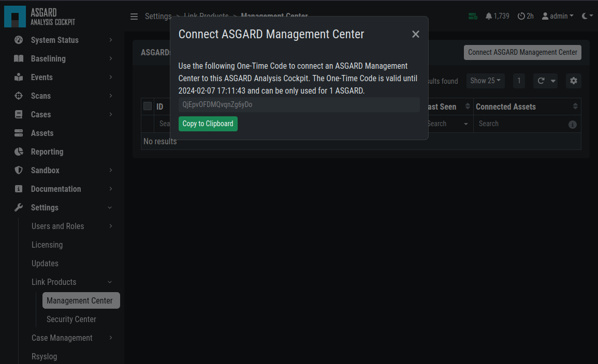Screen dimensions: 598x364
Task: Sort by Connected Assets column arrows
Action: [576, 107]
